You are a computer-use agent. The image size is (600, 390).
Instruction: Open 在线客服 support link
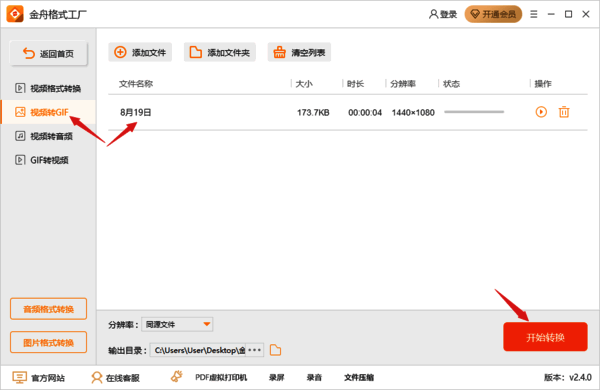pyautogui.click(x=115, y=378)
